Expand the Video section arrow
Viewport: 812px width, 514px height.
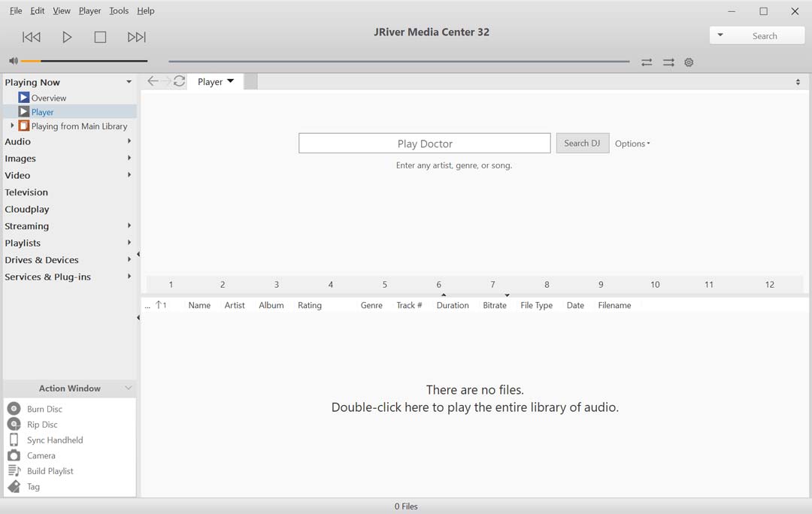coord(129,175)
